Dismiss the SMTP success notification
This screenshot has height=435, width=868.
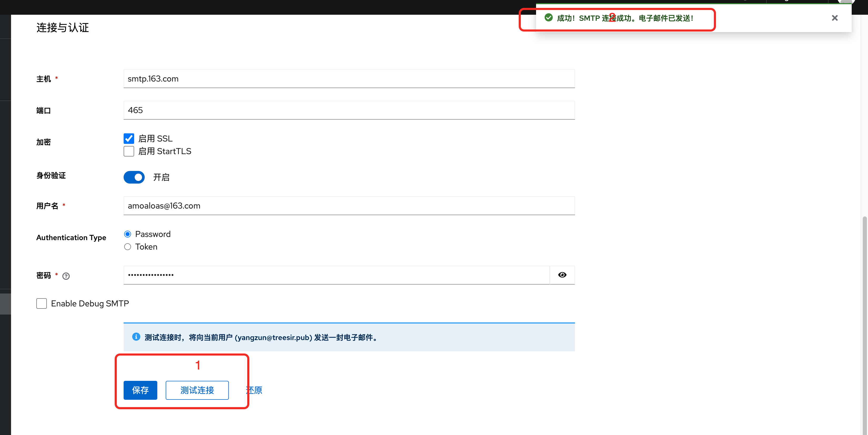click(x=835, y=18)
